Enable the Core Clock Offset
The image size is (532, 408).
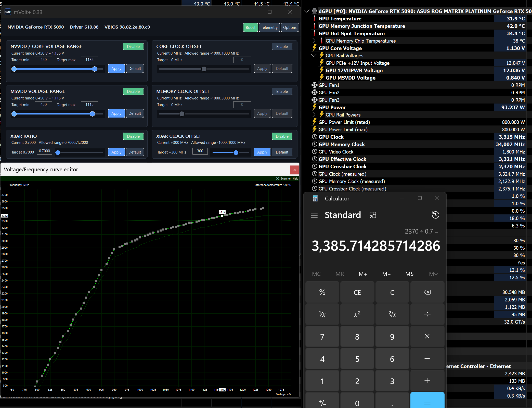(x=282, y=47)
